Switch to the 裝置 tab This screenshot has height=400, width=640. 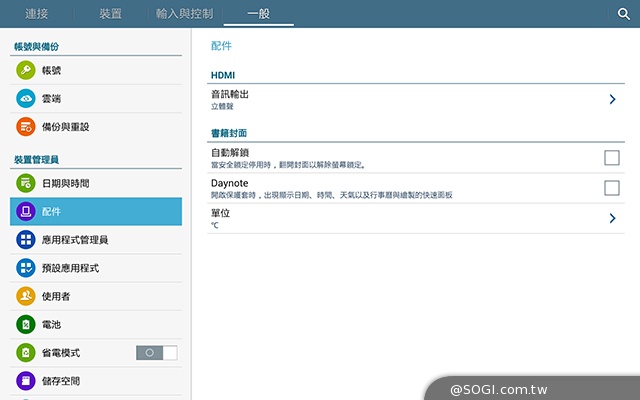pos(111,14)
